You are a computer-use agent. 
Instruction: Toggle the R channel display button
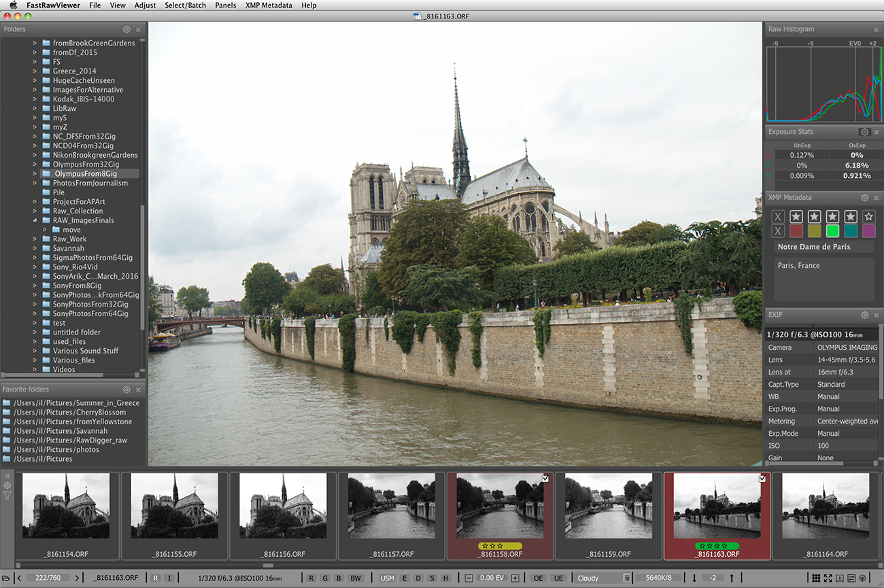pyautogui.click(x=311, y=578)
